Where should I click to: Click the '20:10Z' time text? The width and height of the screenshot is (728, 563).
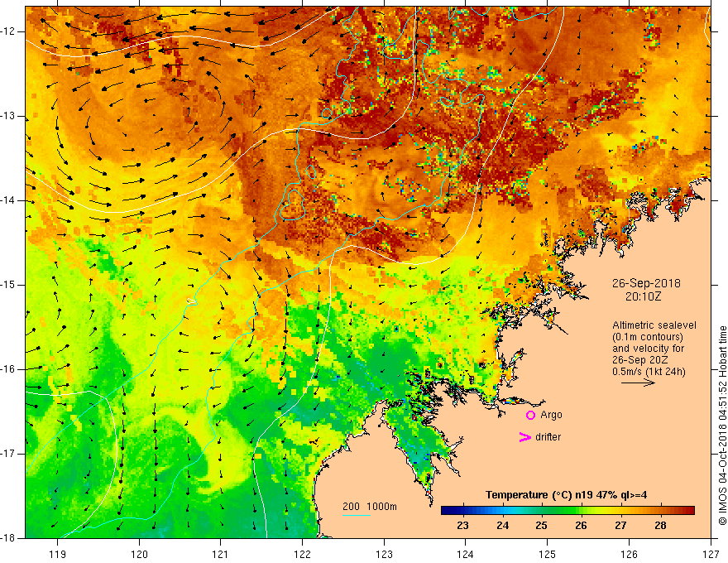643,296
